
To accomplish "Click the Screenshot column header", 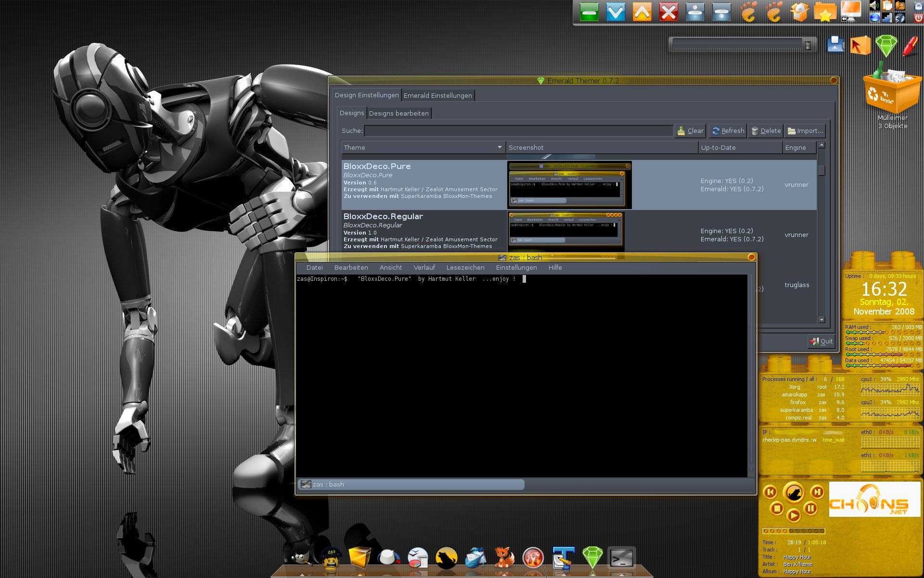I will coord(602,147).
